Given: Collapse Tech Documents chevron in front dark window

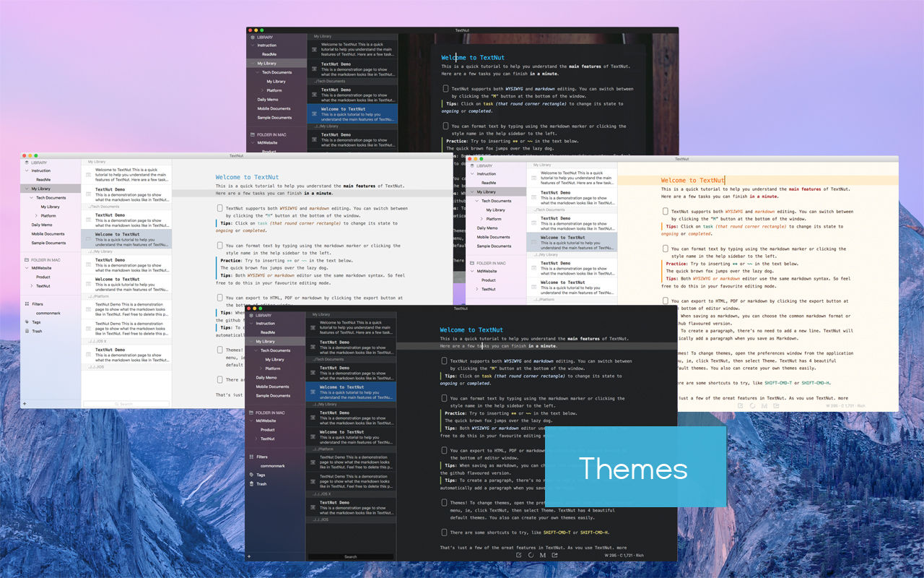Looking at the screenshot, I should tap(257, 350).
